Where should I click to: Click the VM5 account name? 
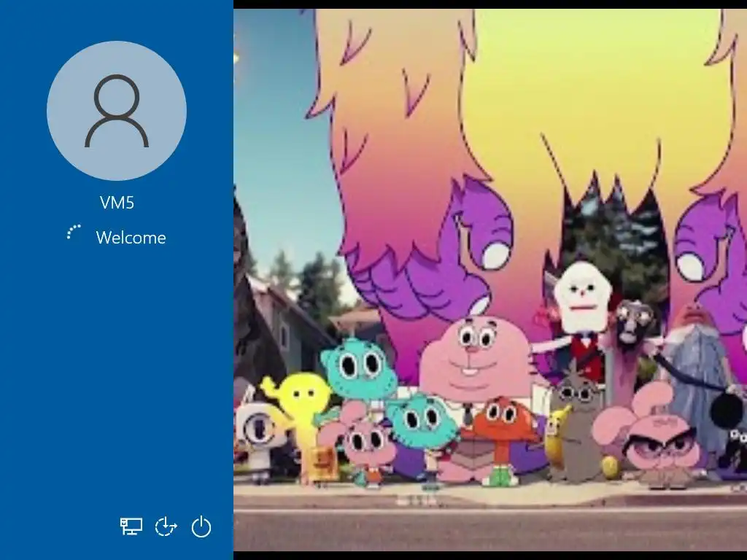point(117,203)
